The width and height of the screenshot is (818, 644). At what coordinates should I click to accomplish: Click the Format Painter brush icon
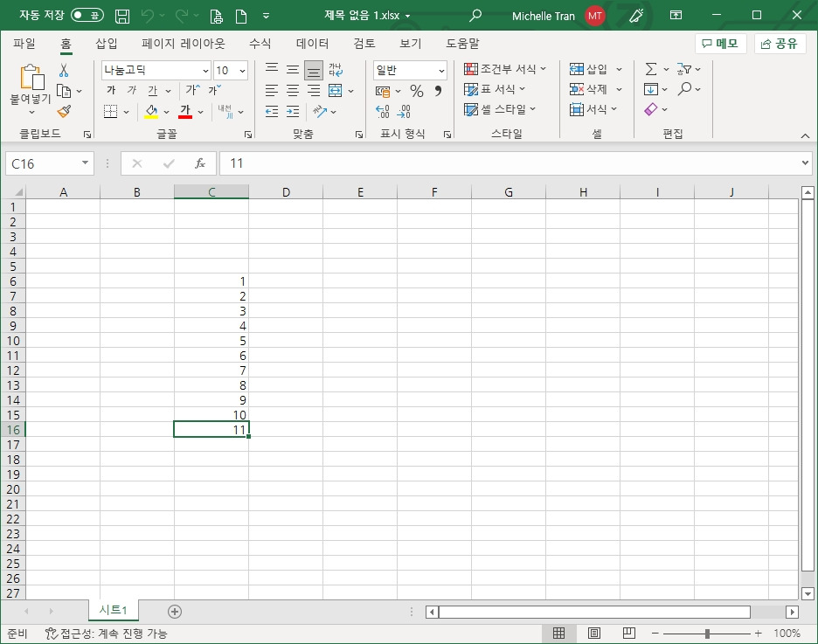(x=64, y=111)
